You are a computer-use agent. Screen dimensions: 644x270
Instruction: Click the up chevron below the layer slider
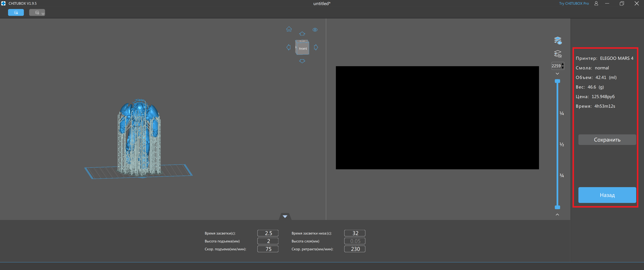click(557, 215)
